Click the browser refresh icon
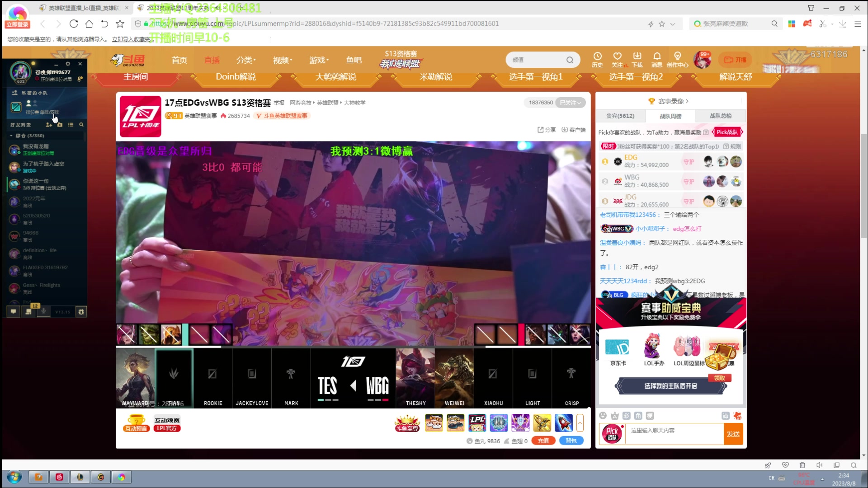This screenshot has height=488, width=868. [74, 23]
